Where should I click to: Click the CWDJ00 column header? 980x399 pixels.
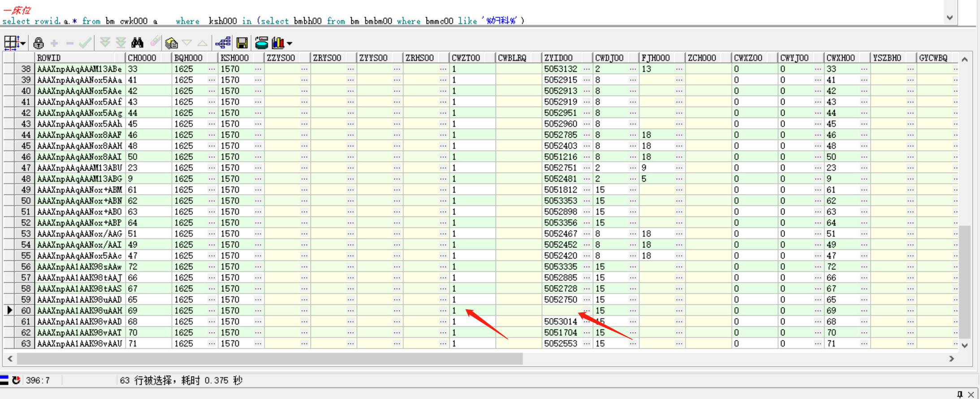pyautogui.click(x=616, y=58)
